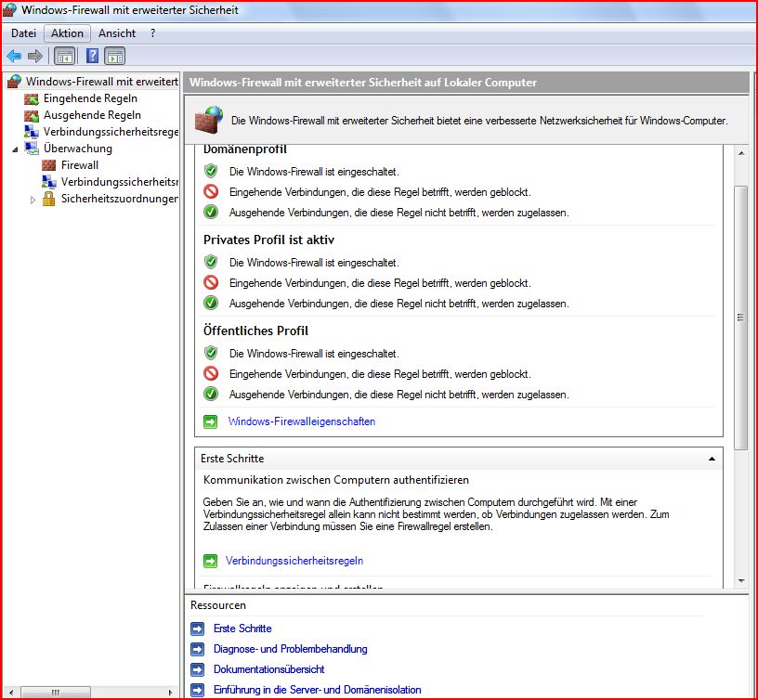Open help via the blue question-mark icon
The width and height of the screenshot is (758, 700).
coord(92,56)
